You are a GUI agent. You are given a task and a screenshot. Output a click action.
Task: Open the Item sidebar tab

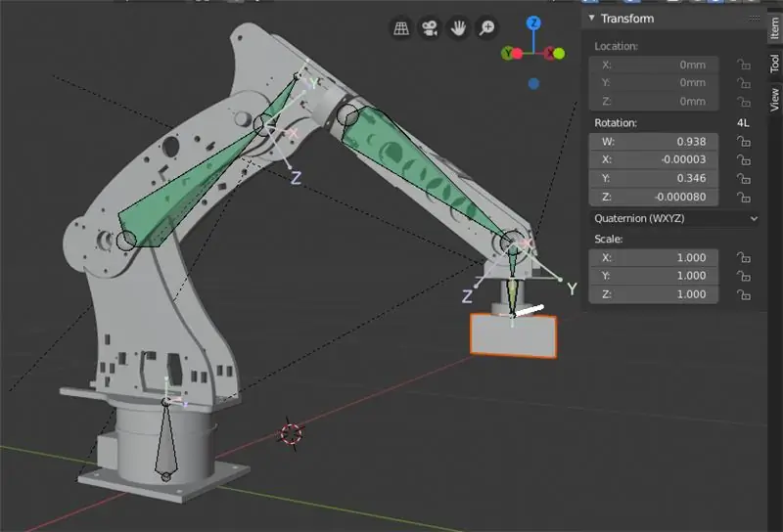point(774,29)
